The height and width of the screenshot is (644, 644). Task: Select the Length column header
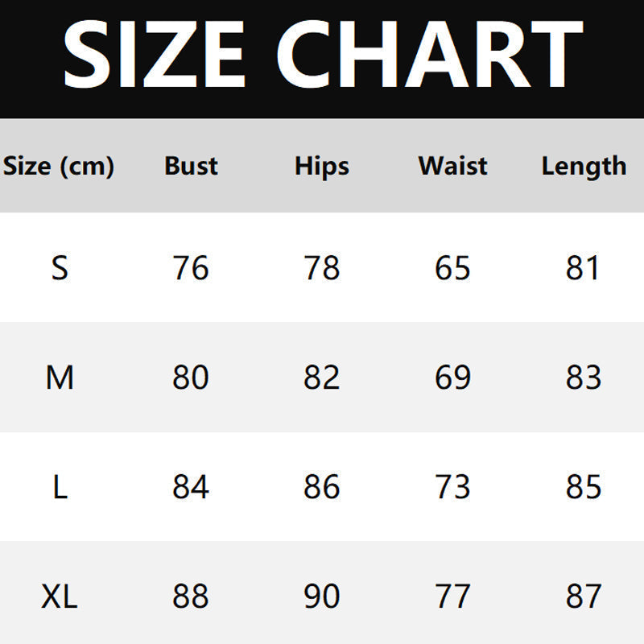click(x=584, y=167)
